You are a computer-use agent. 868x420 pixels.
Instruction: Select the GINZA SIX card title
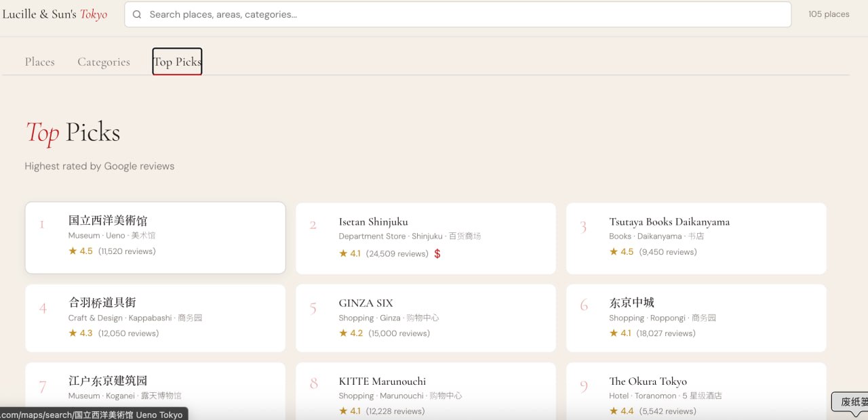[366, 303]
